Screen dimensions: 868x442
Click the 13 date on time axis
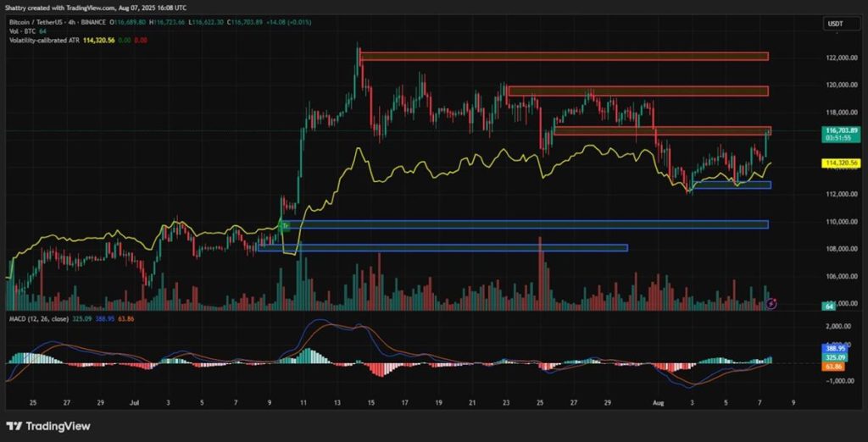tap(337, 403)
